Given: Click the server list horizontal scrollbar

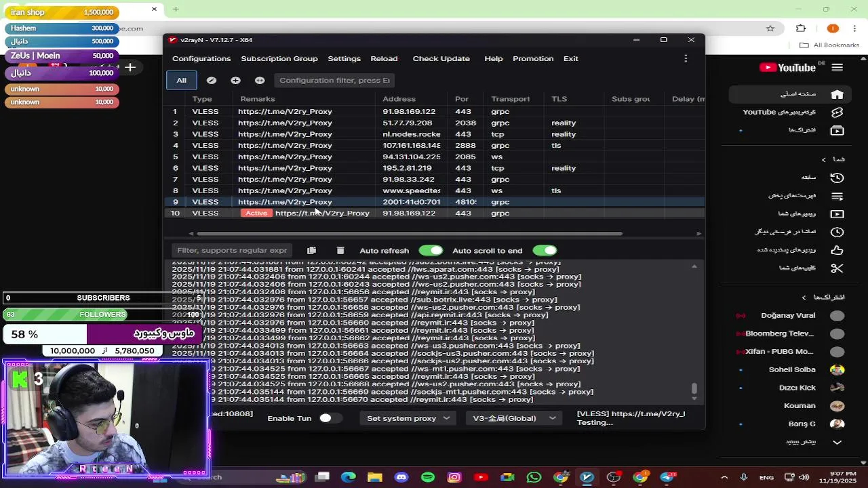Looking at the screenshot, I should [x=410, y=234].
